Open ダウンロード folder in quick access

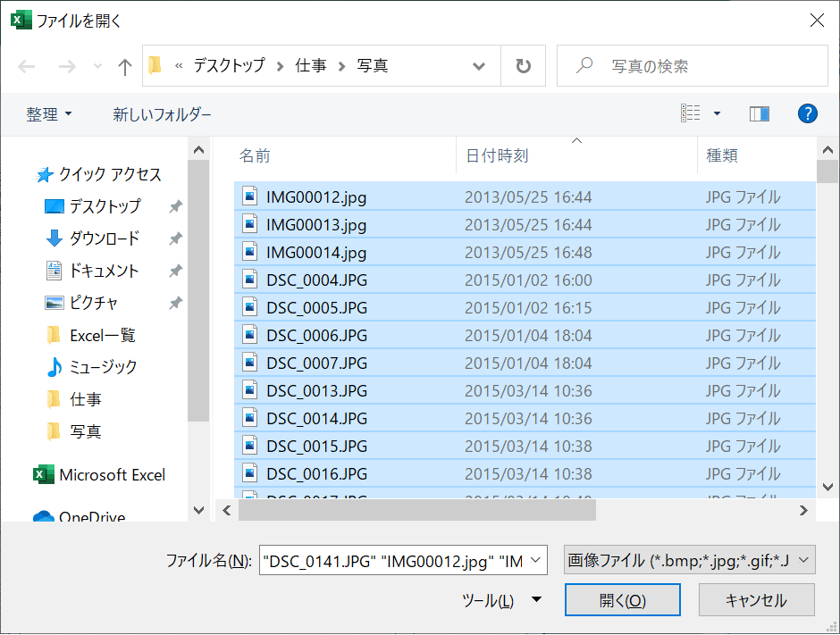(x=104, y=238)
